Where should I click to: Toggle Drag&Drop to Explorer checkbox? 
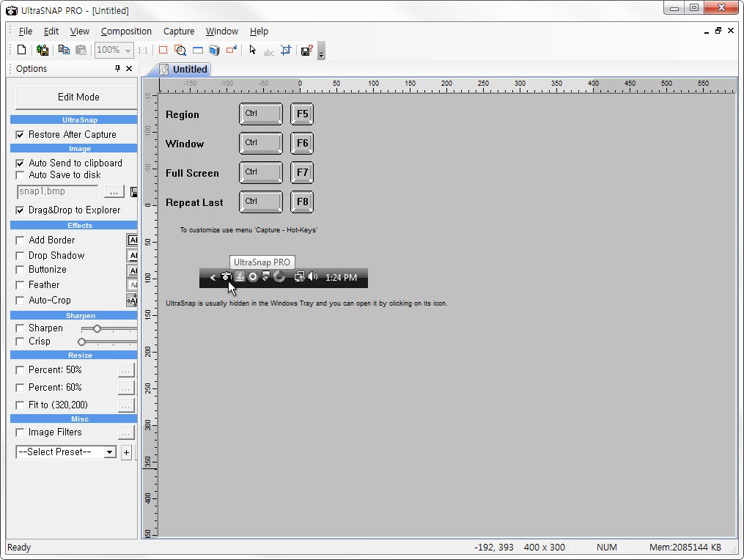tap(20, 210)
